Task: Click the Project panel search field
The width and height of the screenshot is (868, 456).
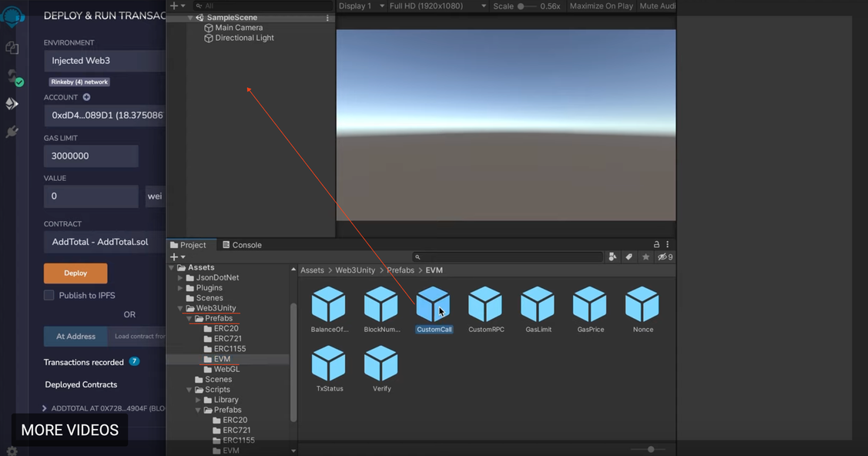Action: [508, 256]
